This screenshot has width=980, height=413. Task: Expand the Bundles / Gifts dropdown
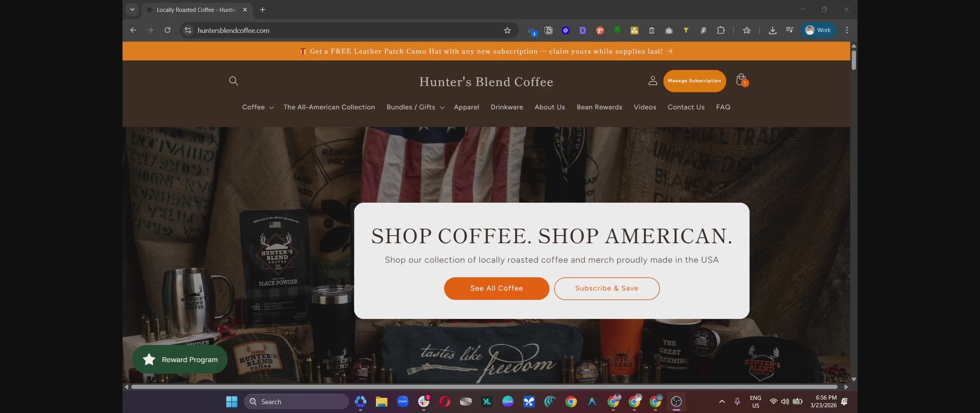point(415,107)
